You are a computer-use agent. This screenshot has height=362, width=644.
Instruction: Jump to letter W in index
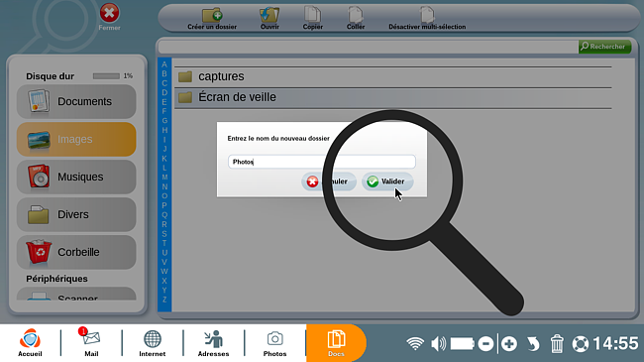pyautogui.click(x=164, y=271)
